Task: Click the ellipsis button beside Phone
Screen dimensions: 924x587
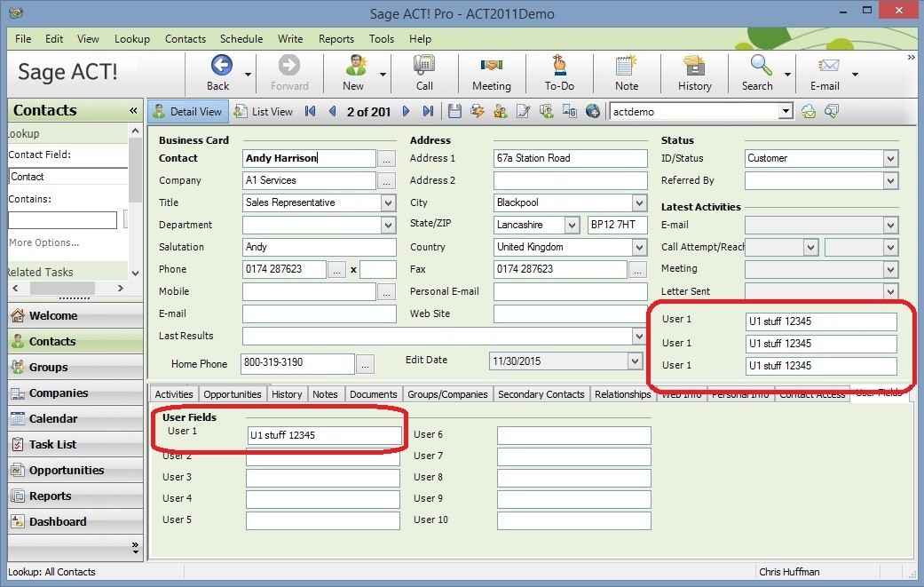Action: [x=336, y=270]
